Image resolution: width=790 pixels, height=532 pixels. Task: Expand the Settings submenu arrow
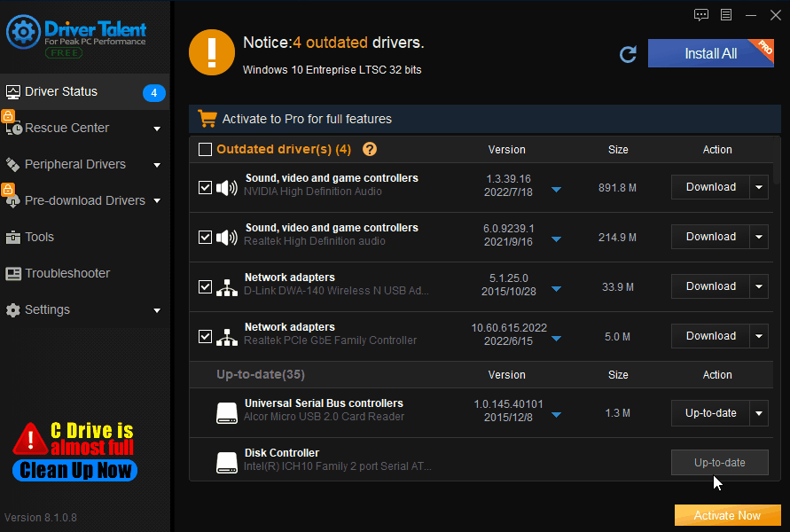pos(157,311)
